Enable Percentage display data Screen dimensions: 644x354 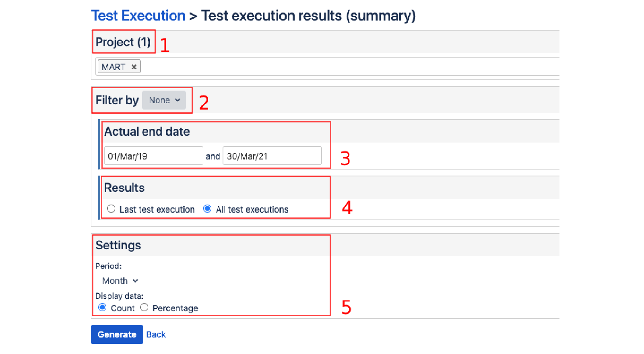[144, 307]
